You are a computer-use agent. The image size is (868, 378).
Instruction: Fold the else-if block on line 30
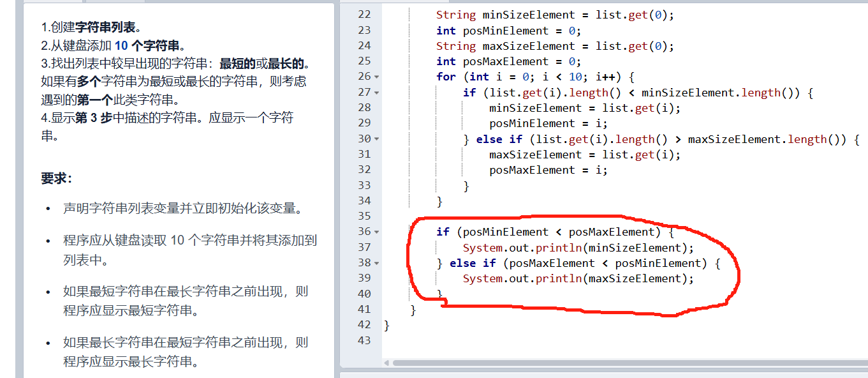tap(376, 139)
